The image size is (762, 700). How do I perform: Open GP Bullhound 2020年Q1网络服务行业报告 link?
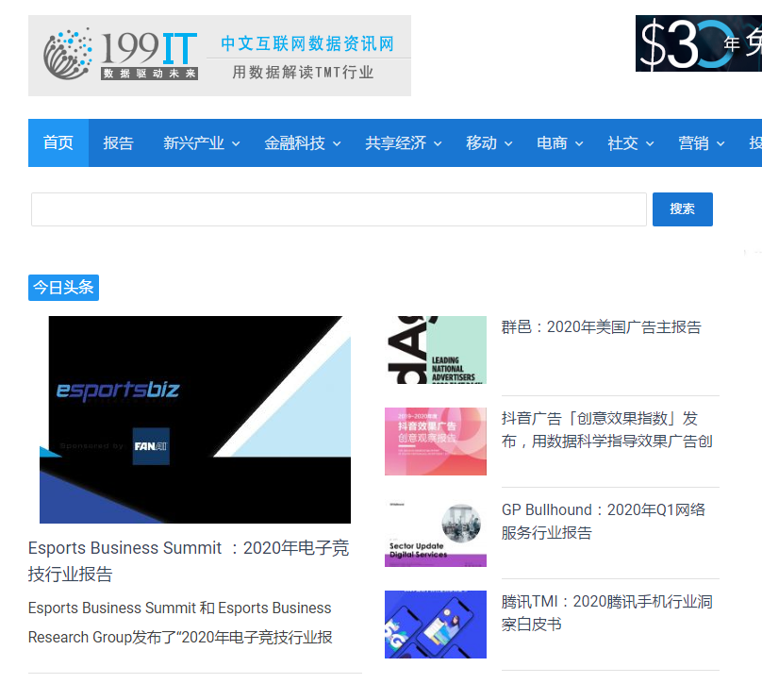click(603, 521)
